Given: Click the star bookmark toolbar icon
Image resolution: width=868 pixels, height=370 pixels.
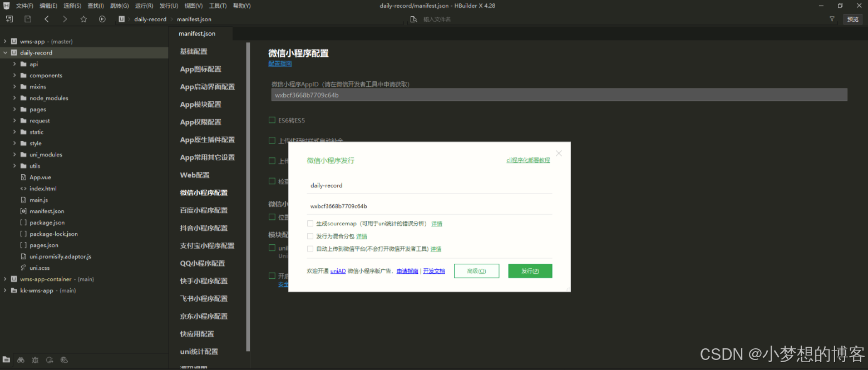Looking at the screenshot, I should (x=83, y=19).
